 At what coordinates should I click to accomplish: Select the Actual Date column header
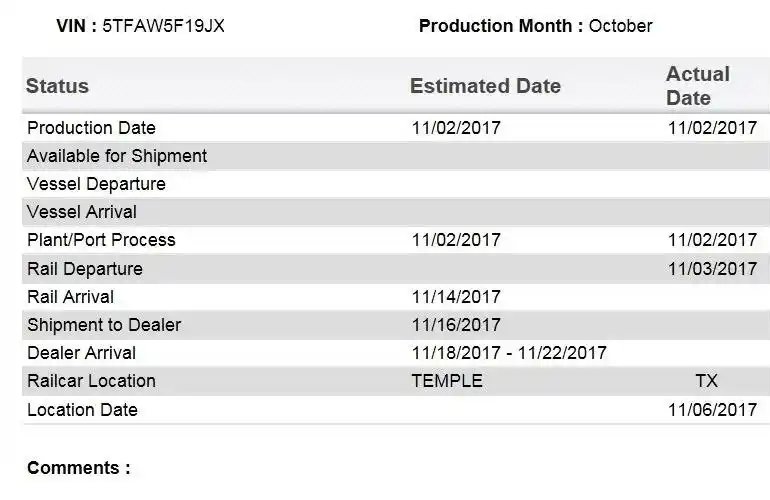pos(698,86)
